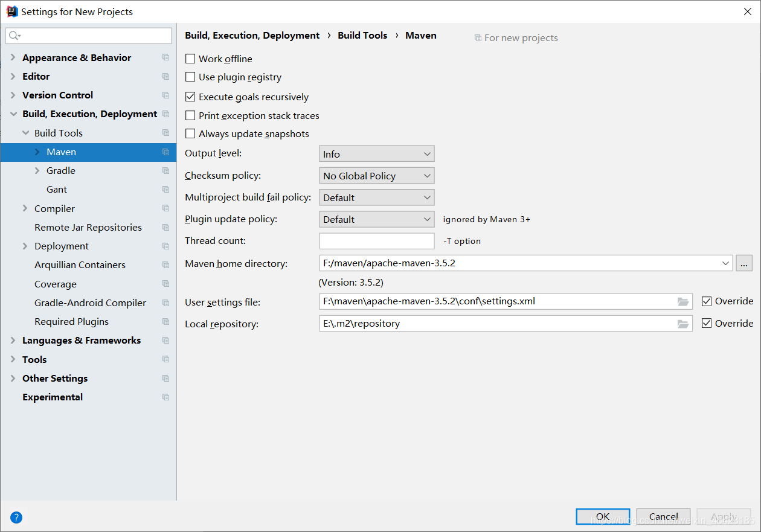
Task: Click the project-level icon beside Gradle
Action: (165, 171)
